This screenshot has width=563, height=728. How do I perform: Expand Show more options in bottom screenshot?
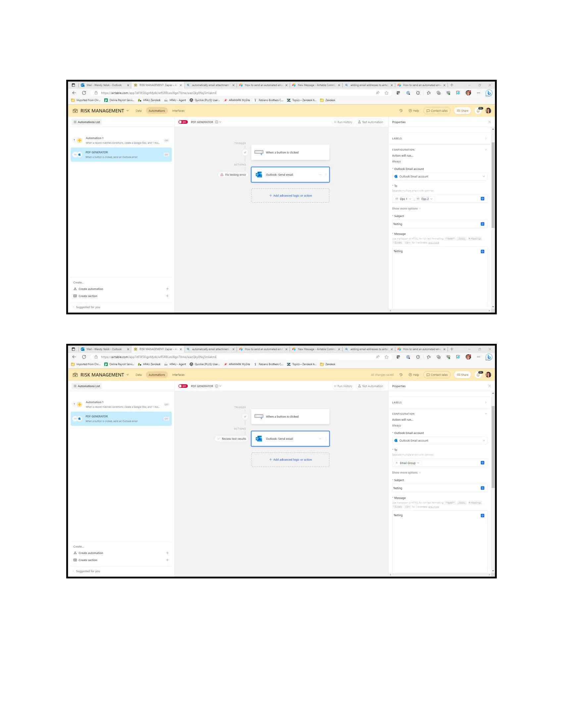[x=406, y=473]
